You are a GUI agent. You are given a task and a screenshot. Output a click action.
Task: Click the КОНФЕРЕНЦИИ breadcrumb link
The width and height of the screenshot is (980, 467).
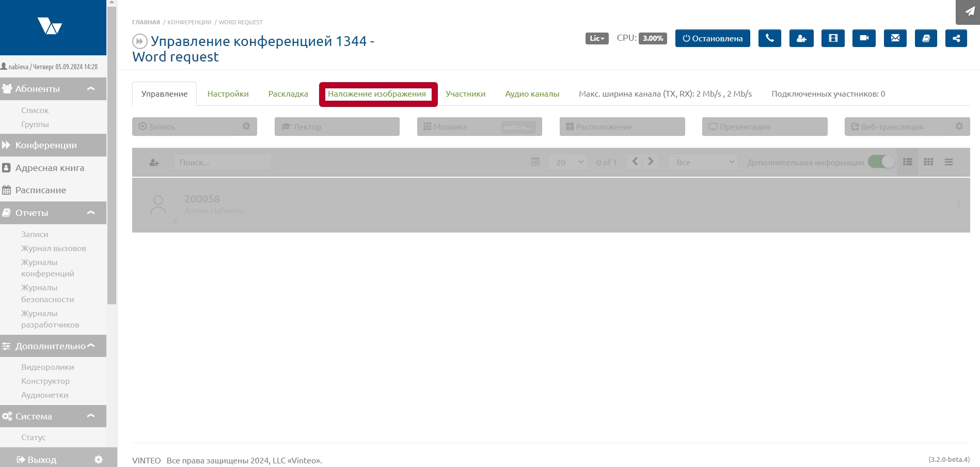tap(189, 22)
